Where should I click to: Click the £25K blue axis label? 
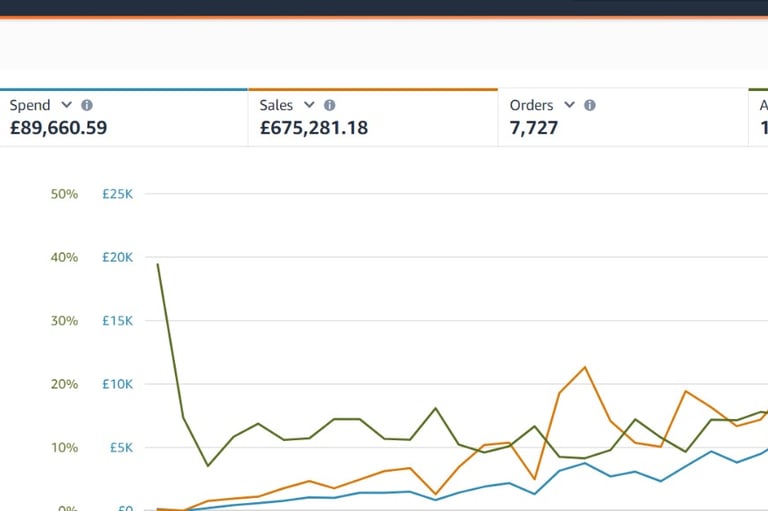pos(117,194)
